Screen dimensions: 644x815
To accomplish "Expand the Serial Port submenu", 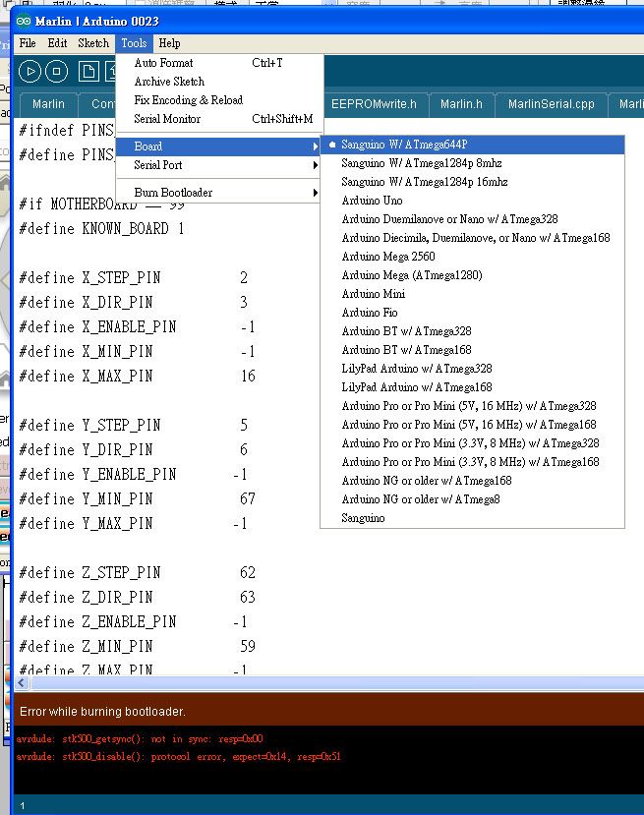I will (218, 165).
